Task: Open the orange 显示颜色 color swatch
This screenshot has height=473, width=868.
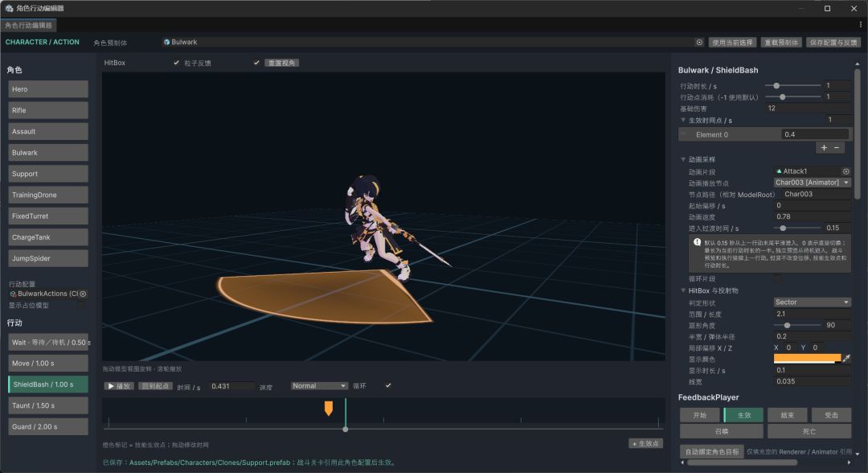Action: pyautogui.click(x=807, y=358)
